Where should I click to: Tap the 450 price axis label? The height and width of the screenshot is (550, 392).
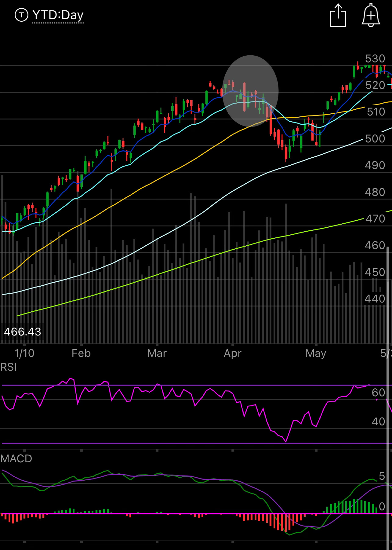click(375, 272)
